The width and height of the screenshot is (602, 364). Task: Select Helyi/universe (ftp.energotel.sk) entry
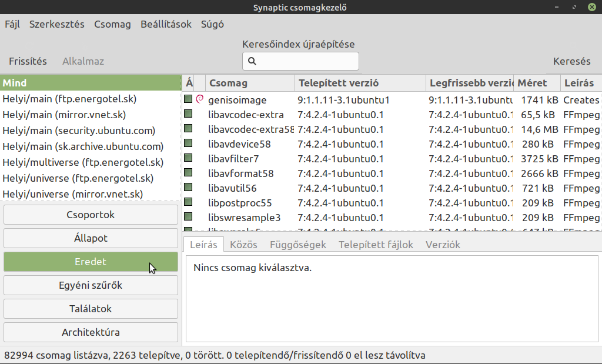pyautogui.click(x=91, y=178)
